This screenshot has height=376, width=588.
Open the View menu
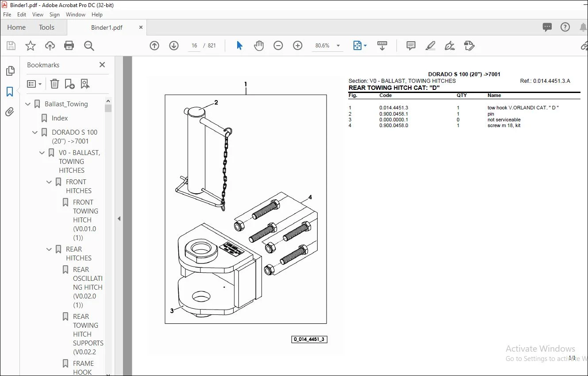(x=38, y=15)
